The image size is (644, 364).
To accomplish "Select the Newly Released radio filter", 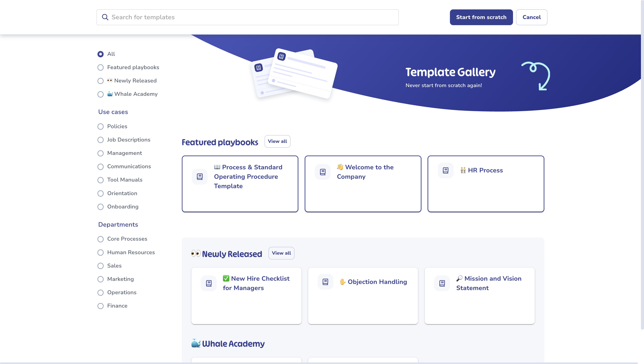I will 100,81.
